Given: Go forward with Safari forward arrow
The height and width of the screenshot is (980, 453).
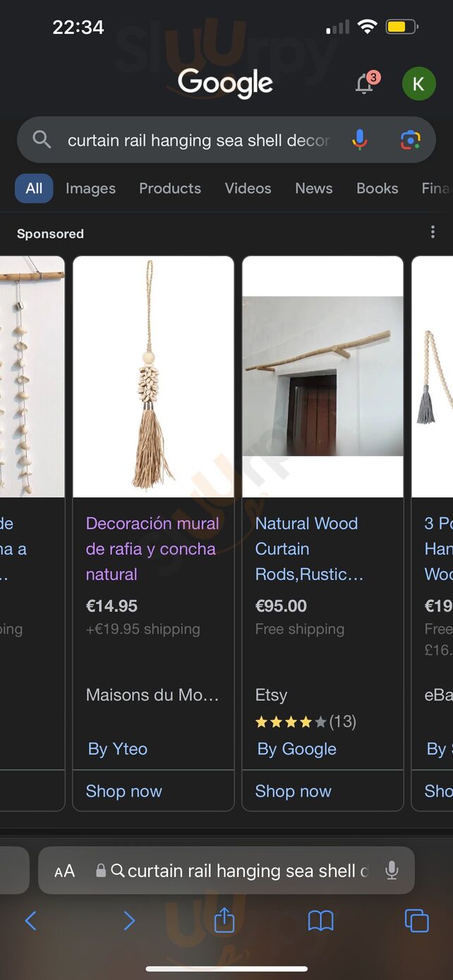Looking at the screenshot, I should (x=128, y=921).
